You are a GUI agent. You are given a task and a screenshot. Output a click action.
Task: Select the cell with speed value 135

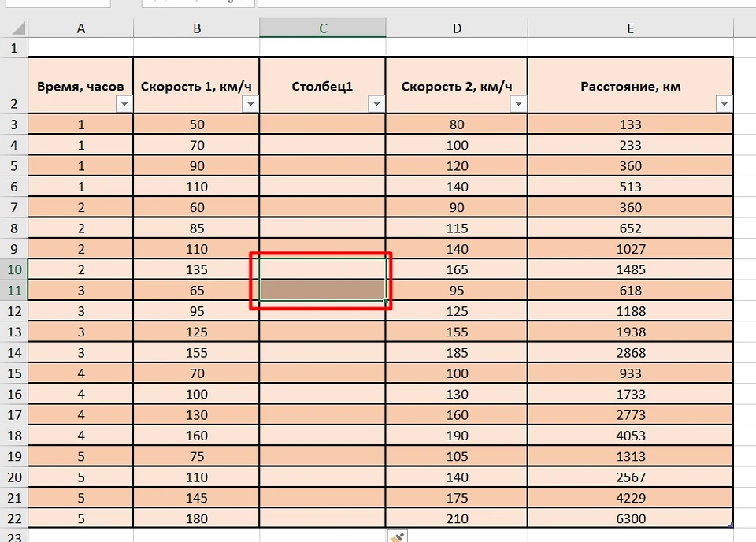coord(196,269)
